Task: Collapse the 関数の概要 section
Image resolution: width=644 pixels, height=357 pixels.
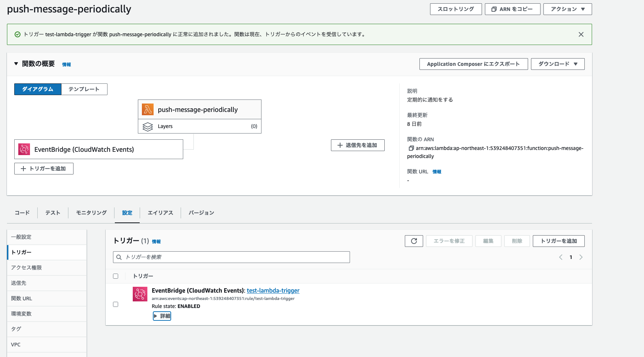Action: [16, 64]
